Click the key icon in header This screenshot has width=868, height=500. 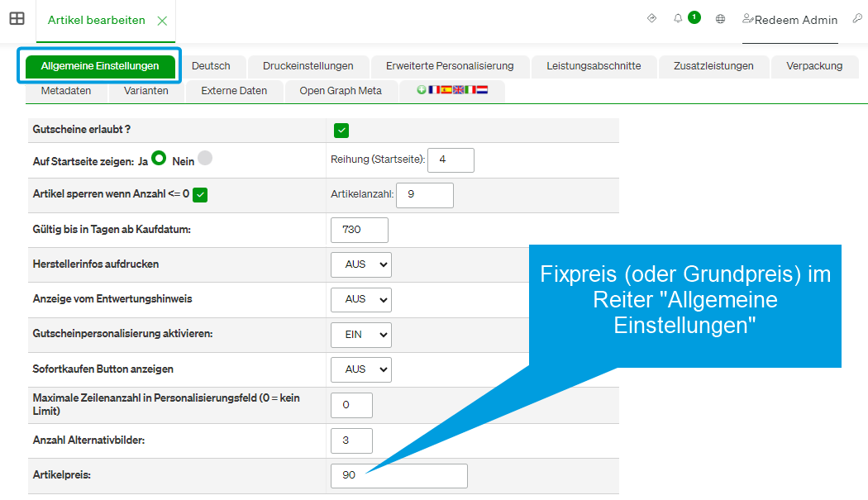click(857, 18)
